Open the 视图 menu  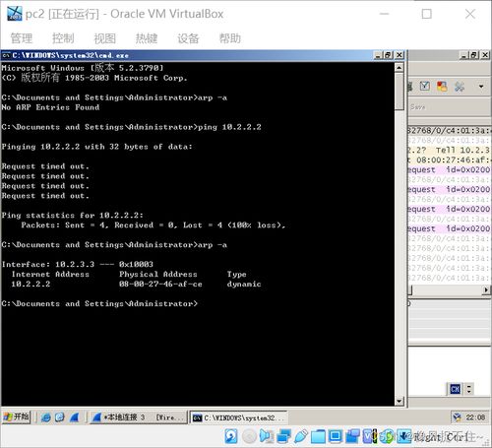104,38
